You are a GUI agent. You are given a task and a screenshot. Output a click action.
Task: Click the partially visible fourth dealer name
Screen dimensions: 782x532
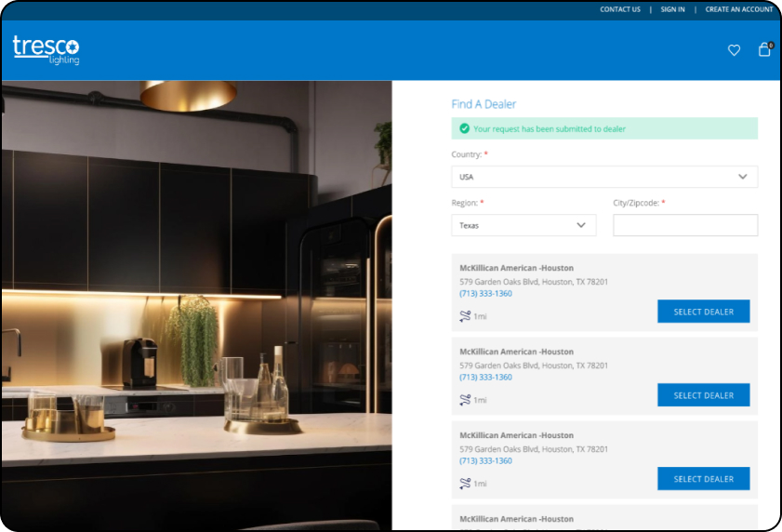tap(516, 519)
